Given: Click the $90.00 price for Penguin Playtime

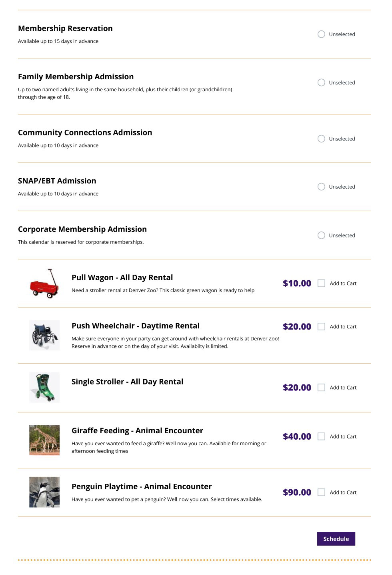Looking at the screenshot, I should coord(297,493).
